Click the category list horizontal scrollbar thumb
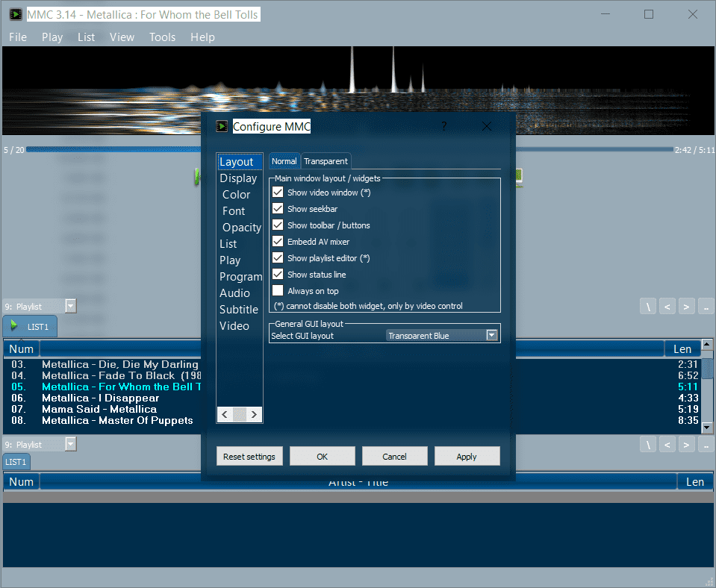This screenshot has width=716, height=588. tap(239, 415)
